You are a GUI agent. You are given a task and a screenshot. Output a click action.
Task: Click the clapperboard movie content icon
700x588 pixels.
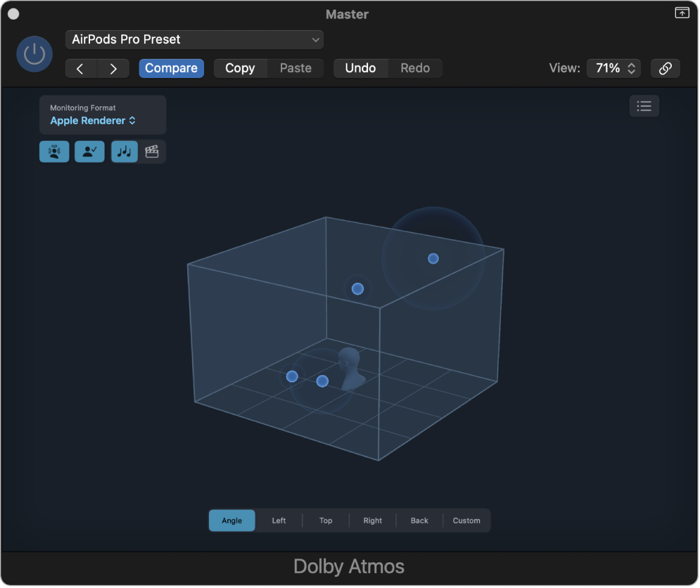(152, 151)
